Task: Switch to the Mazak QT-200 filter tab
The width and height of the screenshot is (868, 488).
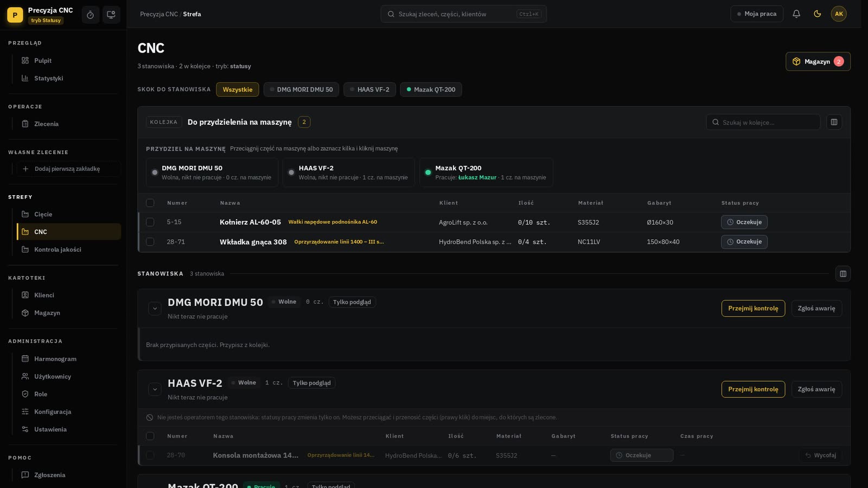Action: point(431,89)
